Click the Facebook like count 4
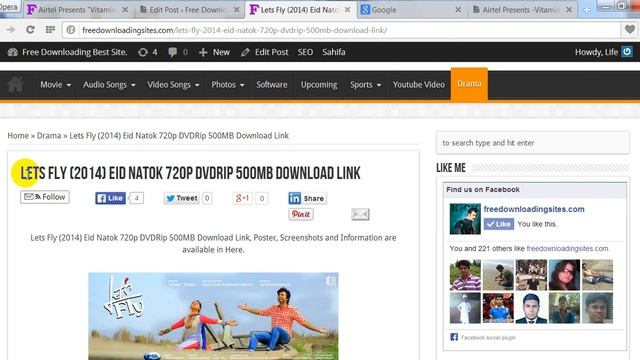 click(x=137, y=198)
